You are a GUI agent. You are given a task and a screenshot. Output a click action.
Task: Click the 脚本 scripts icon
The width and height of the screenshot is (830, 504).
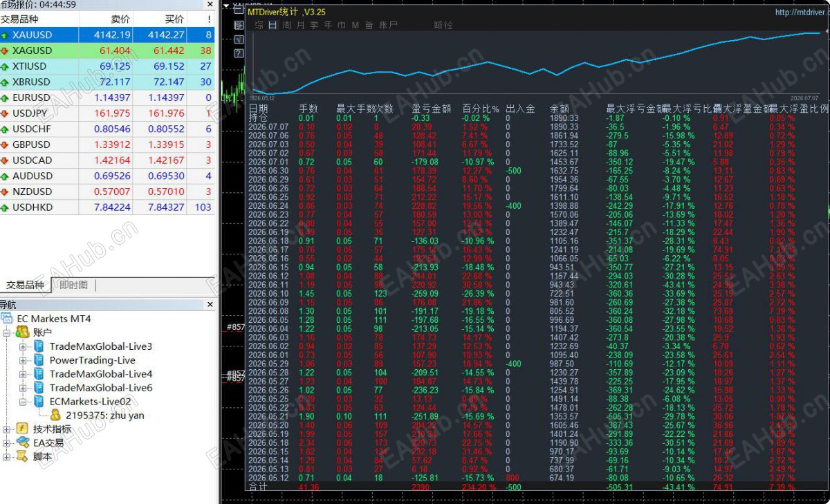(22, 457)
